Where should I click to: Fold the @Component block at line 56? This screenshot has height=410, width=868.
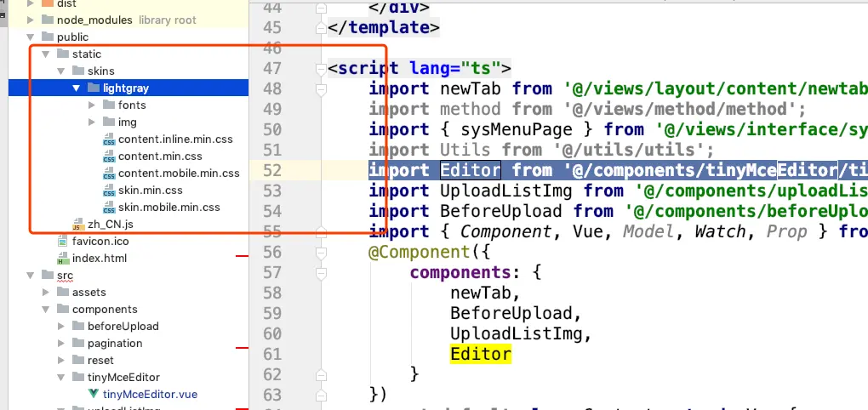pyautogui.click(x=321, y=253)
